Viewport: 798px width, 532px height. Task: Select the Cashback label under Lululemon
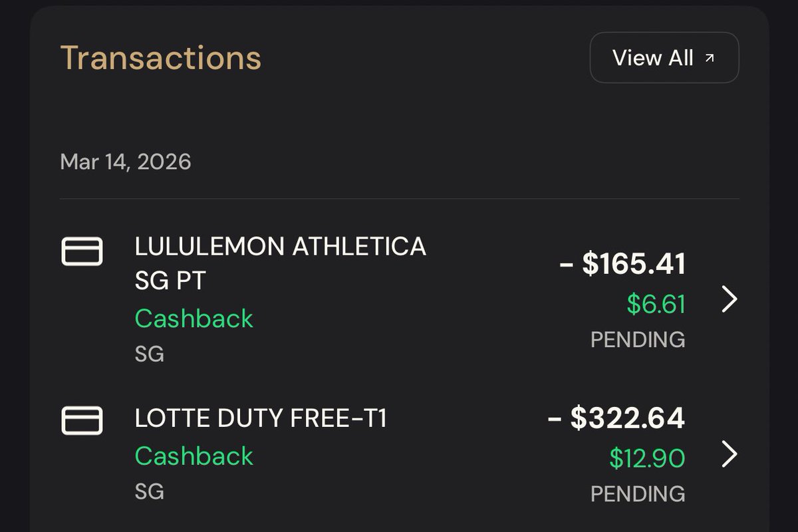point(194,319)
